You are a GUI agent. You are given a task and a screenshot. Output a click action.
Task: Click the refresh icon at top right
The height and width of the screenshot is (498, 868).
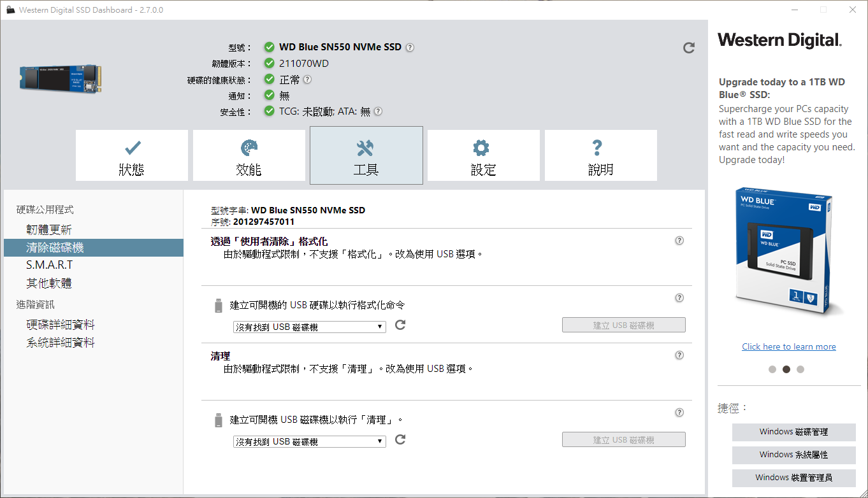click(x=688, y=48)
